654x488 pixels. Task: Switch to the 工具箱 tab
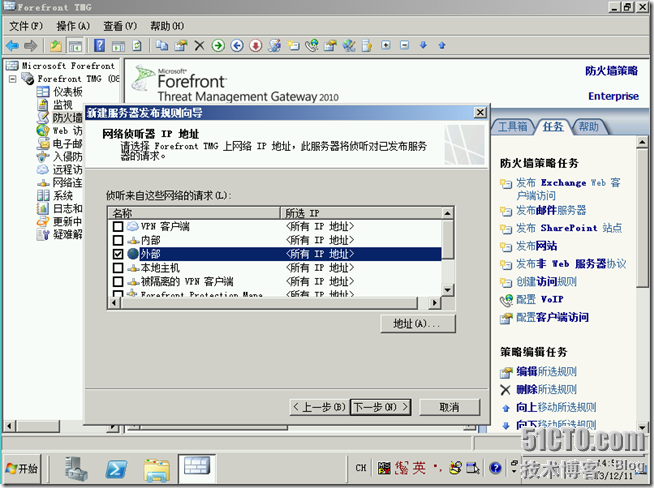coord(512,126)
